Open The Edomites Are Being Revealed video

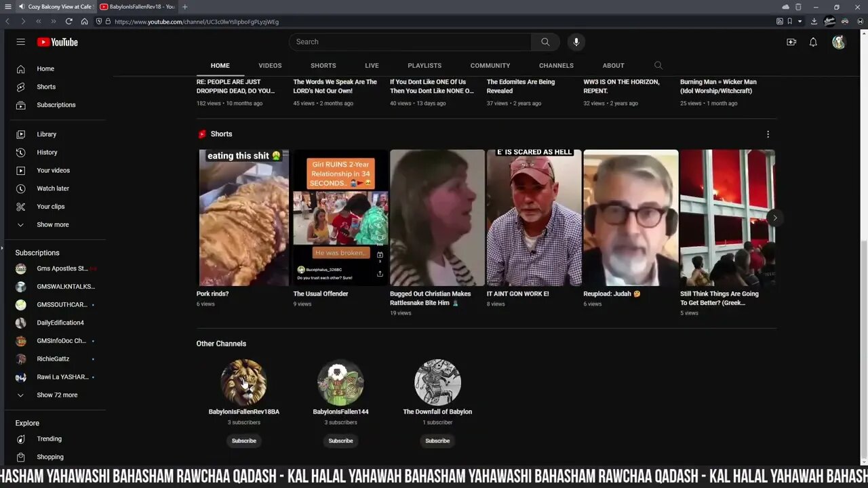(x=521, y=86)
